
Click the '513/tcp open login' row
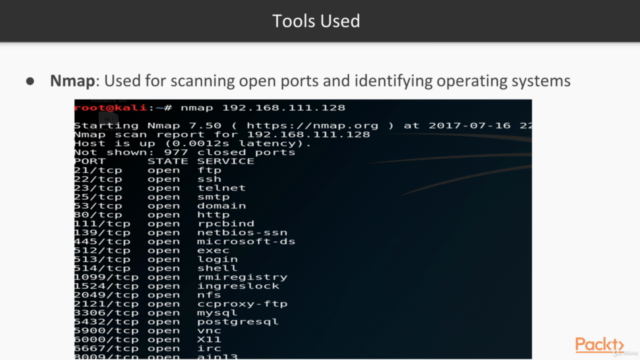156,260
